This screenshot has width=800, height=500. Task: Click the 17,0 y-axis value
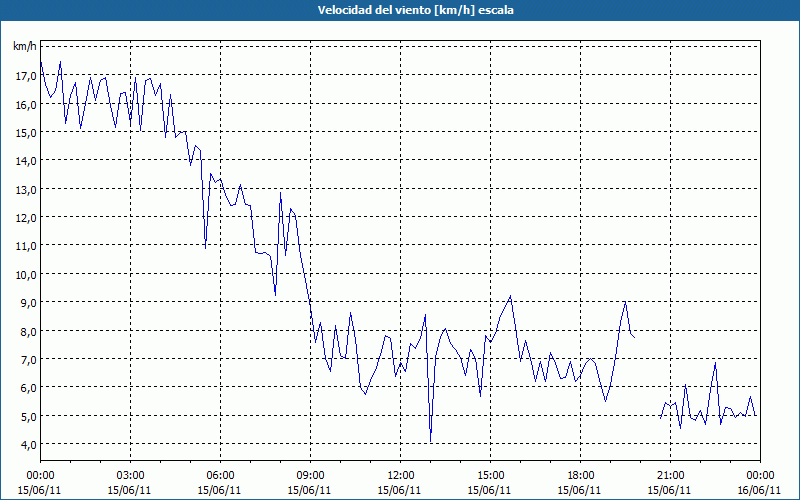(x=26, y=76)
